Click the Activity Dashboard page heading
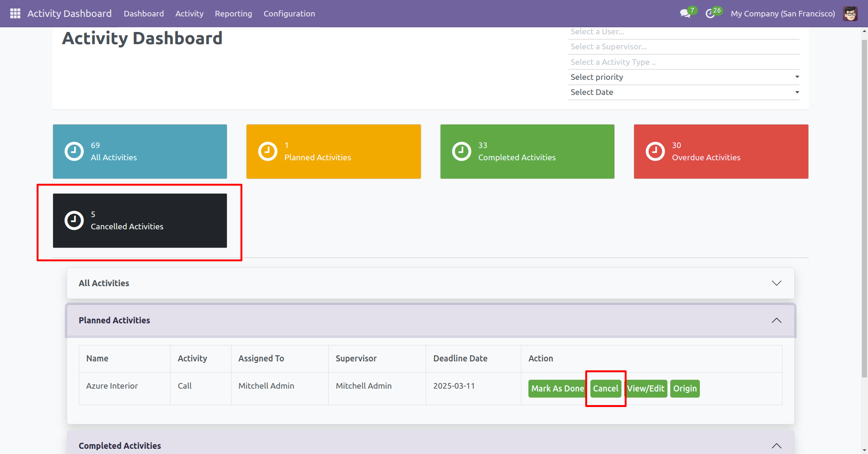The height and width of the screenshot is (454, 868). click(x=142, y=38)
